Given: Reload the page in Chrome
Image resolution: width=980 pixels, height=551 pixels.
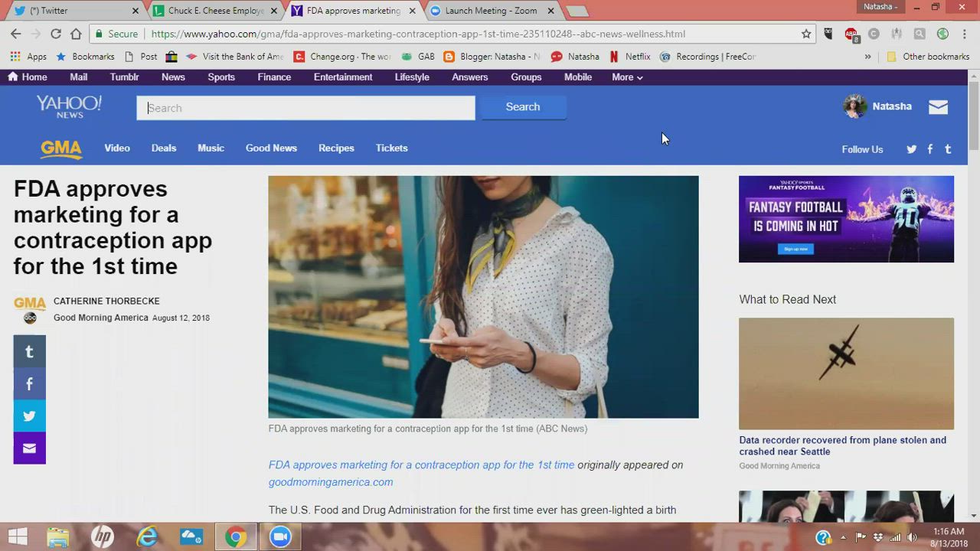Looking at the screenshot, I should (x=55, y=34).
